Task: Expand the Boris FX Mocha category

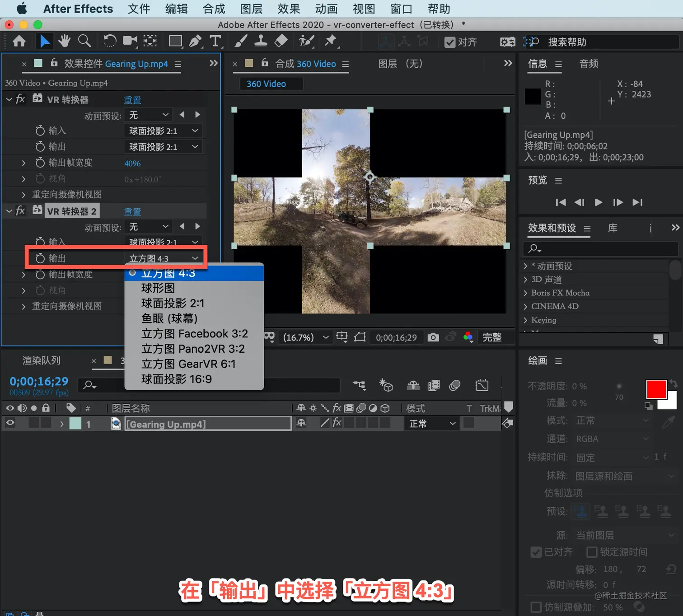Action: [x=525, y=293]
